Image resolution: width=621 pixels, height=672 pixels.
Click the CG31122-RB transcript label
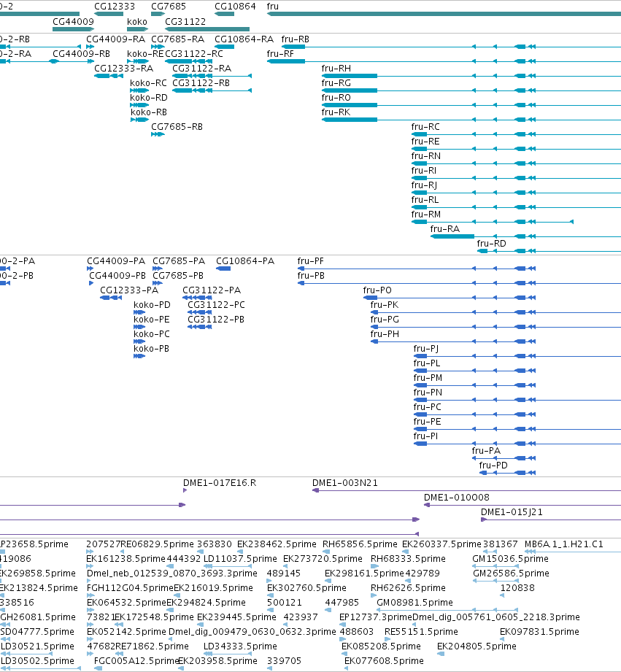pyautogui.click(x=201, y=83)
